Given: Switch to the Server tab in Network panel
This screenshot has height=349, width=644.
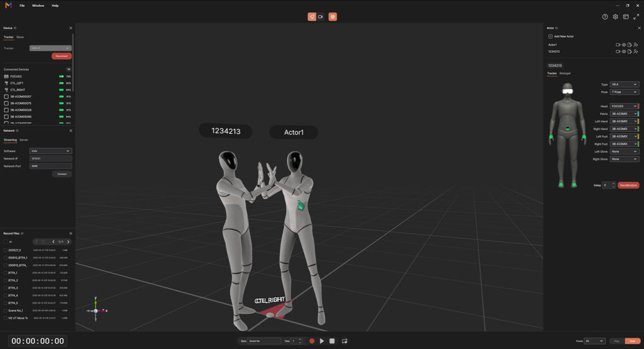Looking at the screenshot, I should (24, 140).
